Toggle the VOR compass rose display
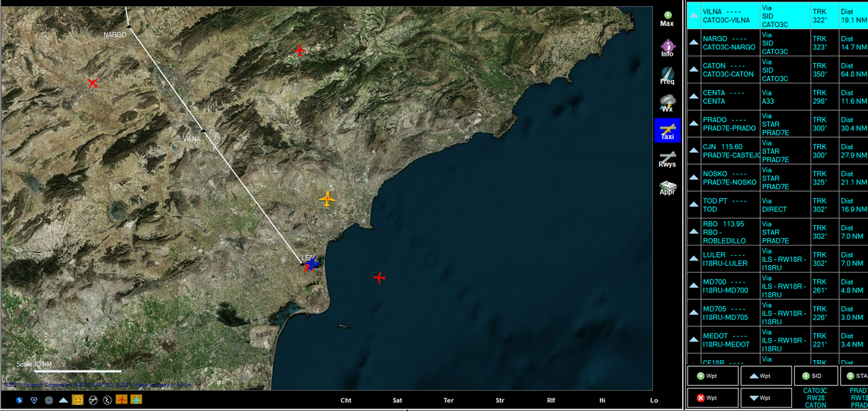This screenshot has width=868, height=411. (x=49, y=400)
